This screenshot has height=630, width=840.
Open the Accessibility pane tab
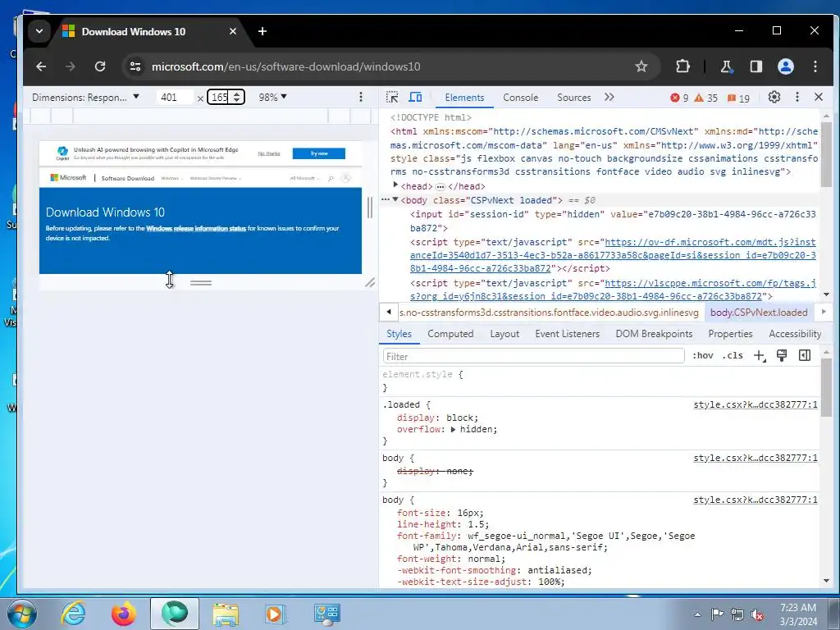click(x=794, y=334)
